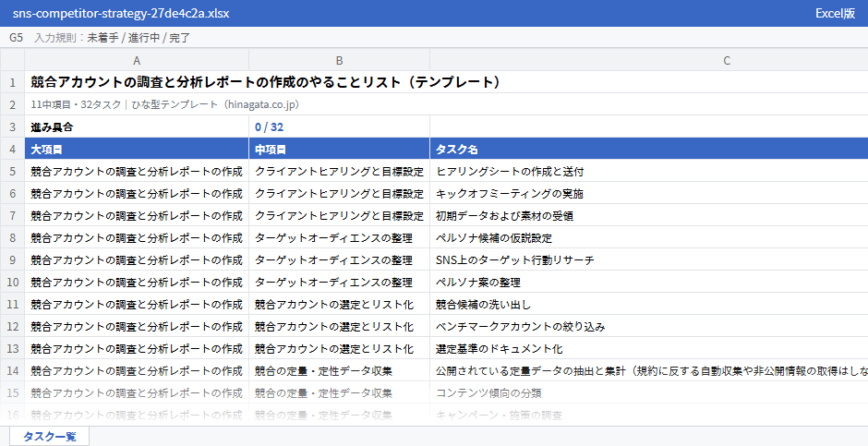
Task: Click 競合アカウントの選定とリスト化 in row 13
Action: pos(339,348)
